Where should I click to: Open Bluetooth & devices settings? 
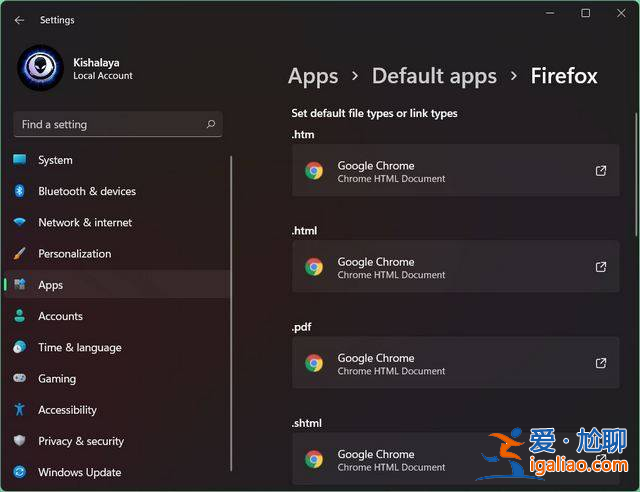pos(118,191)
